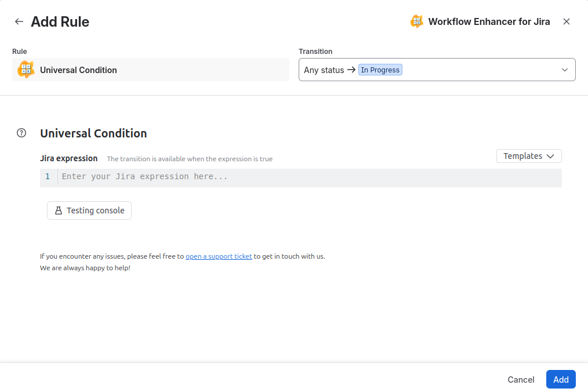Click 'Workflow Enhancer for Jira' title text
This screenshot has width=588, height=392.
point(489,22)
